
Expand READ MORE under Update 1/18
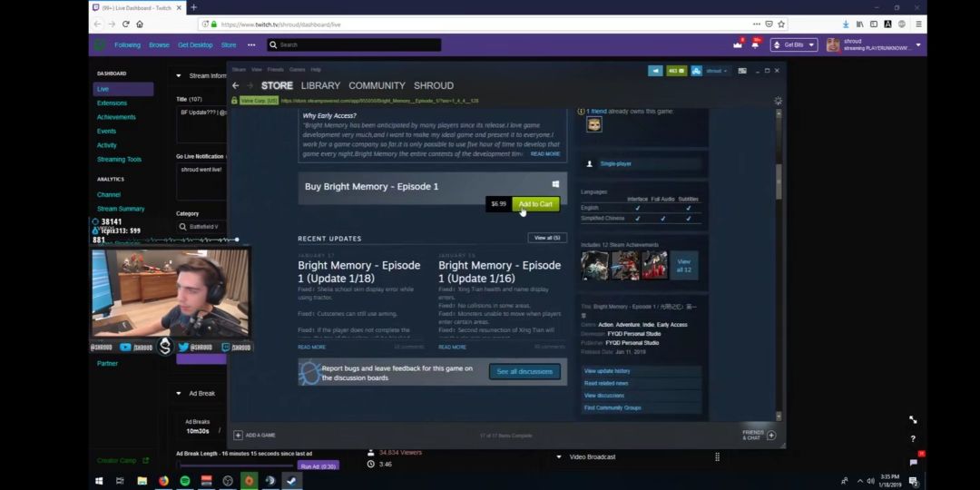coord(311,347)
